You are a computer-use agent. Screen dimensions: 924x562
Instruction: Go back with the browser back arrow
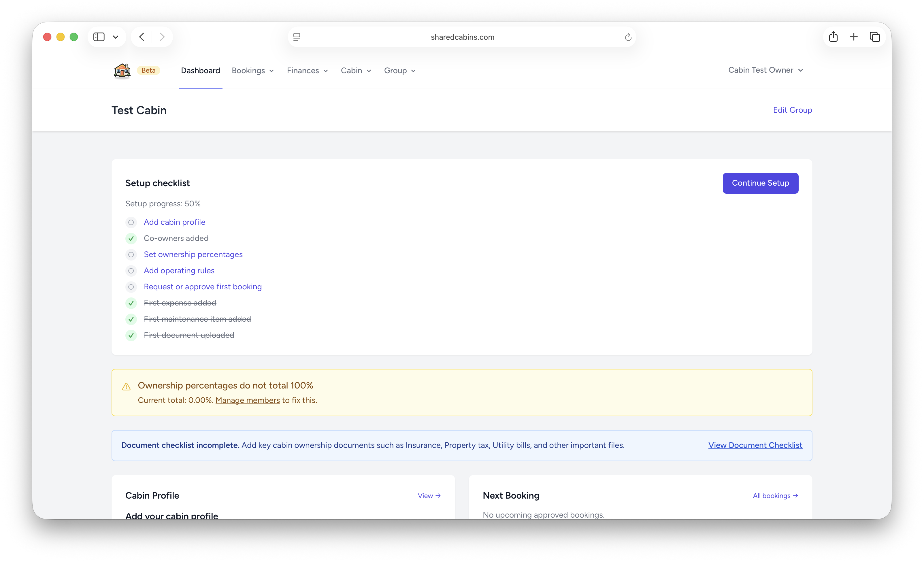pyautogui.click(x=142, y=37)
